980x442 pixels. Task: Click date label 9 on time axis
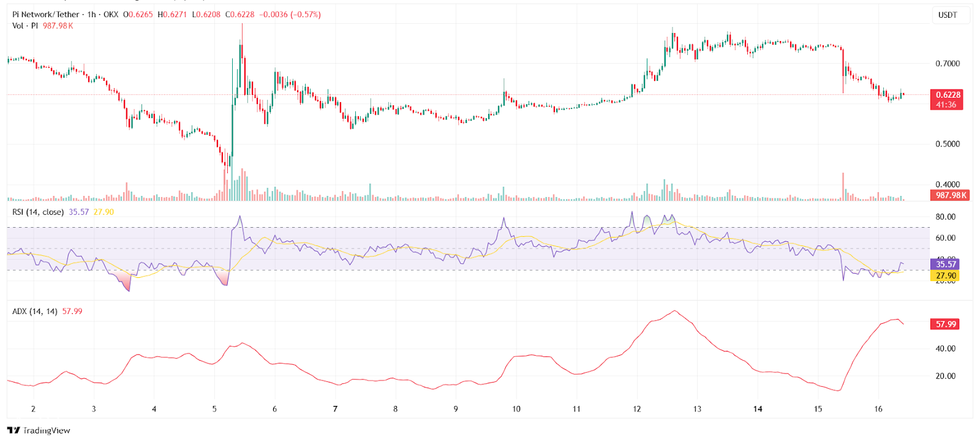(456, 409)
